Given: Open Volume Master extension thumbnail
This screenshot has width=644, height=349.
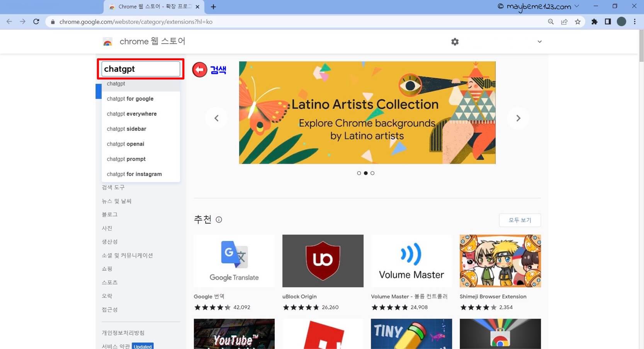Looking at the screenshot, I should 411,261.
